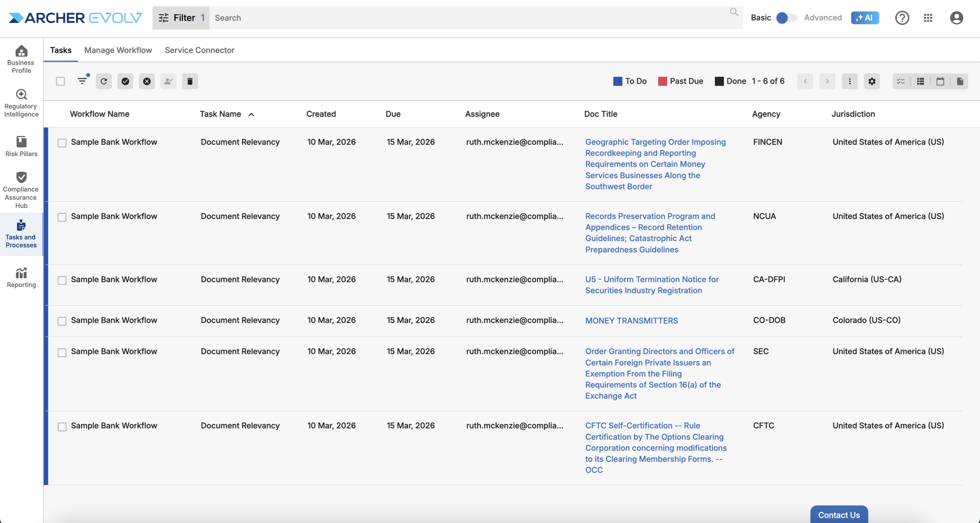Switch to Service Connector tab
Viewport: 980px width, 523px height.
[x=199, y=50]
